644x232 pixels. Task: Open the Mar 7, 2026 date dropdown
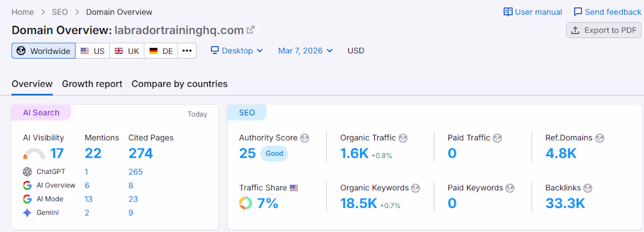point(306,50)
